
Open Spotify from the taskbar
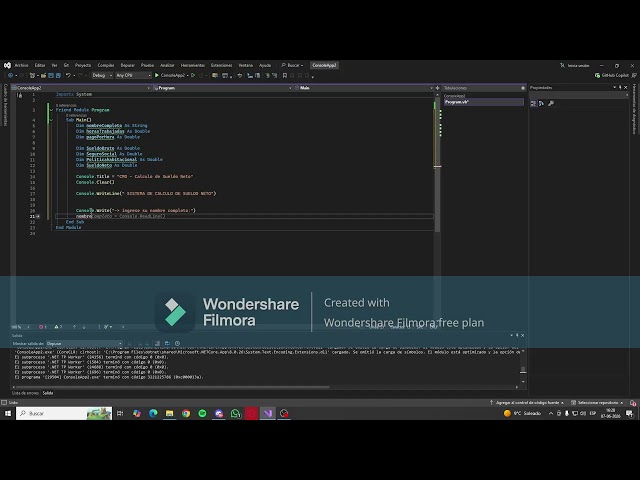202,413
